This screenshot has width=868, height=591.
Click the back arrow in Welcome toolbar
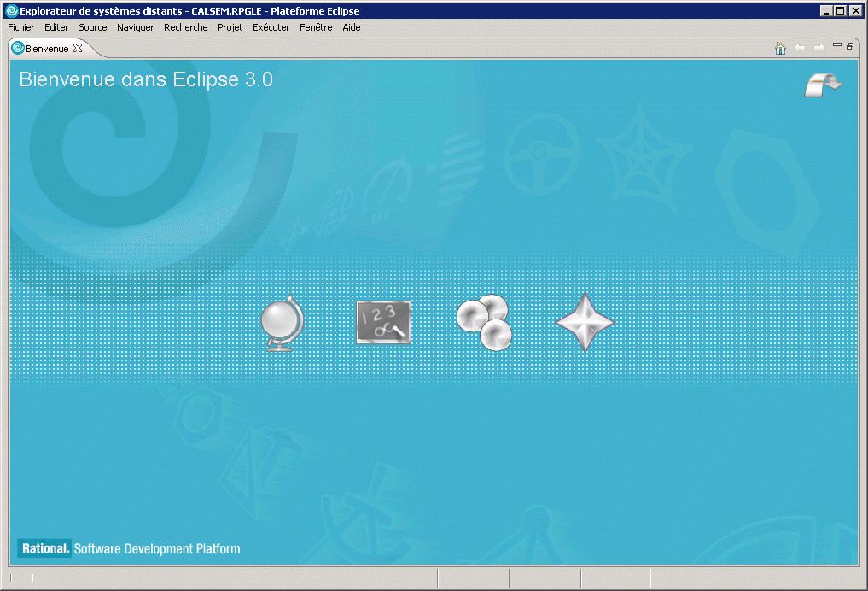(800, 48)
